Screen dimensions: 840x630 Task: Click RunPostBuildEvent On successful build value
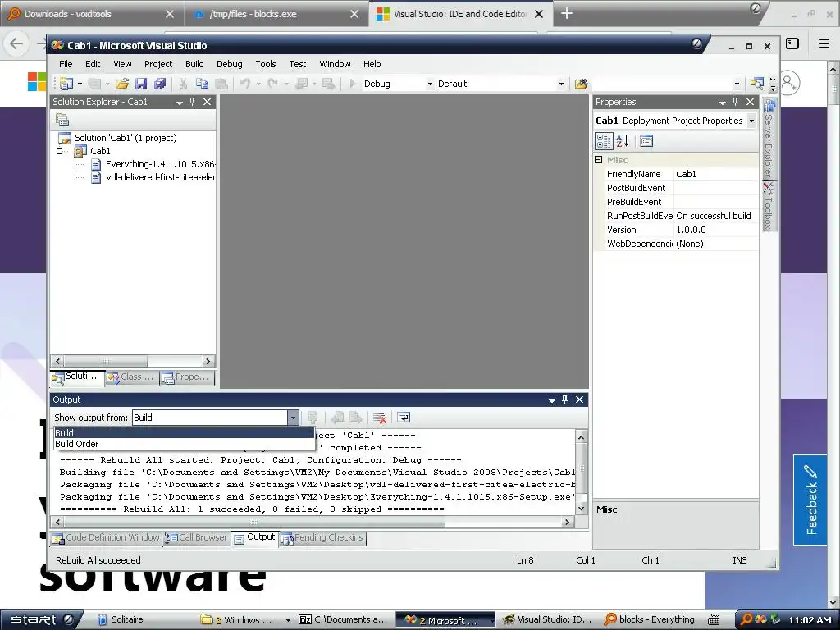pos(715,216)
